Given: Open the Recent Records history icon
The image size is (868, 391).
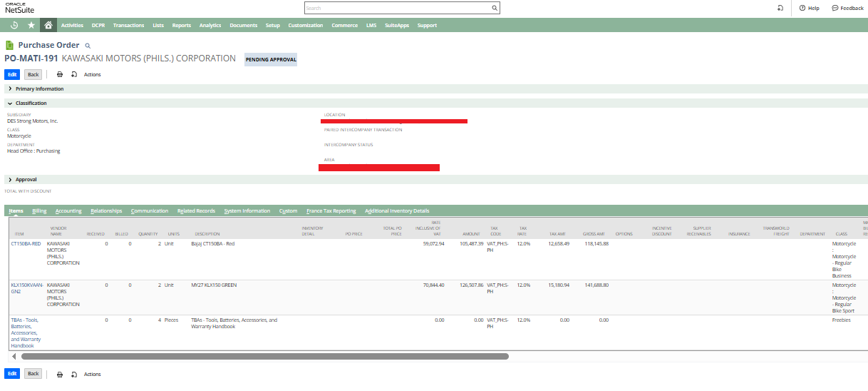Looking at the screenshot, I should coord(15,25).
